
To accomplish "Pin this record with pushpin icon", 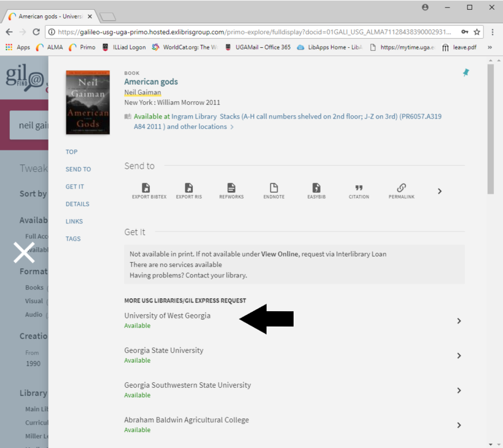I will [466, 72].
